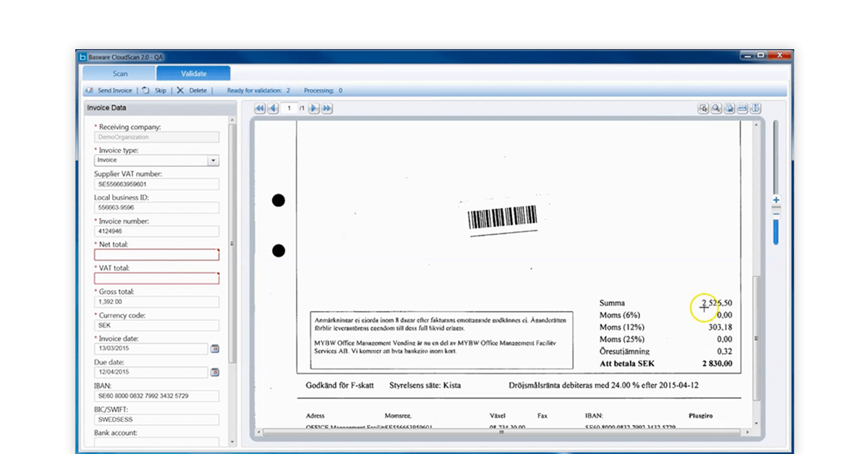The width and height of the screenshot is (868, 454).
Task: Click the Supplier VAT number field
Action: pos(156,184)
